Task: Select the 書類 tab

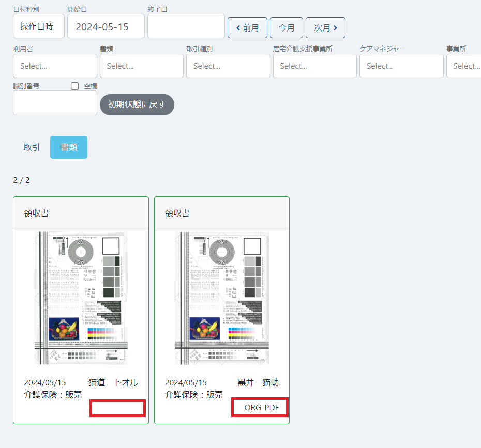Action: [69, 147]
